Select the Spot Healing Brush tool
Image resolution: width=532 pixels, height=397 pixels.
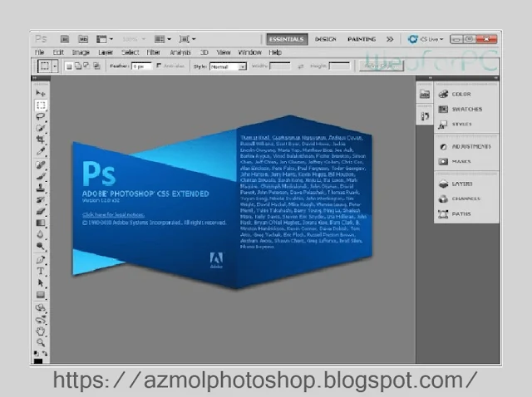41,164
